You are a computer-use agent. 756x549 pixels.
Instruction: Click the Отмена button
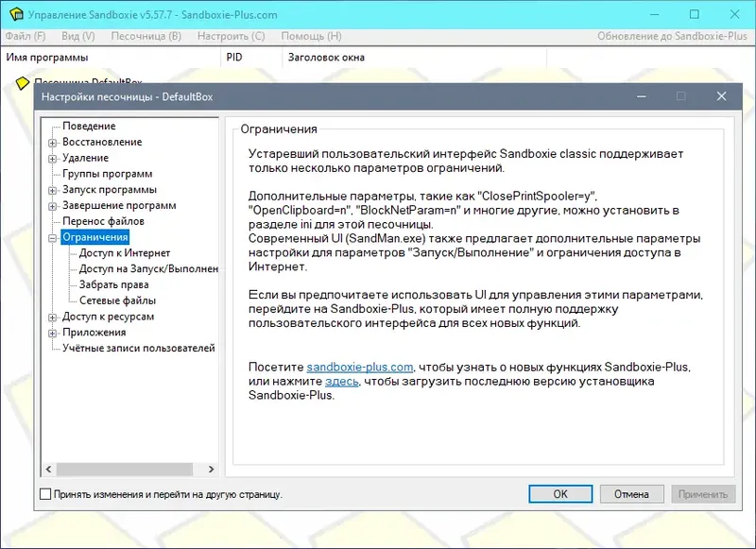[x=631, y=494]
